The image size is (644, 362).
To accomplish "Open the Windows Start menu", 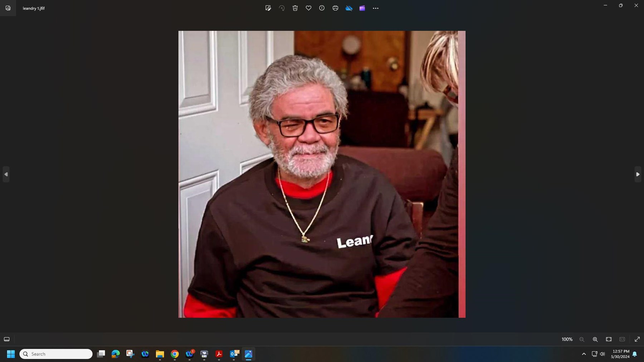I will tap(10, 353).
